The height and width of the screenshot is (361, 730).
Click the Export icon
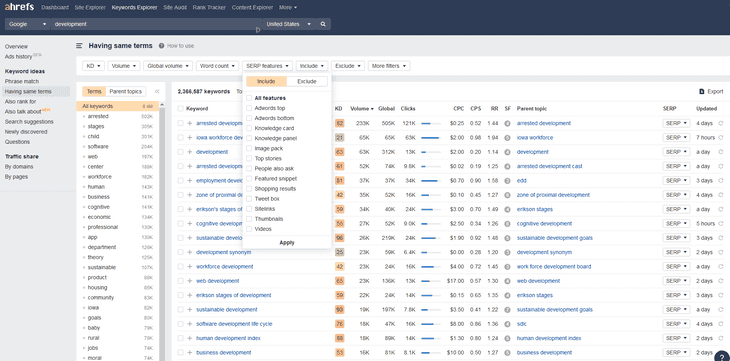pos(702,92)
